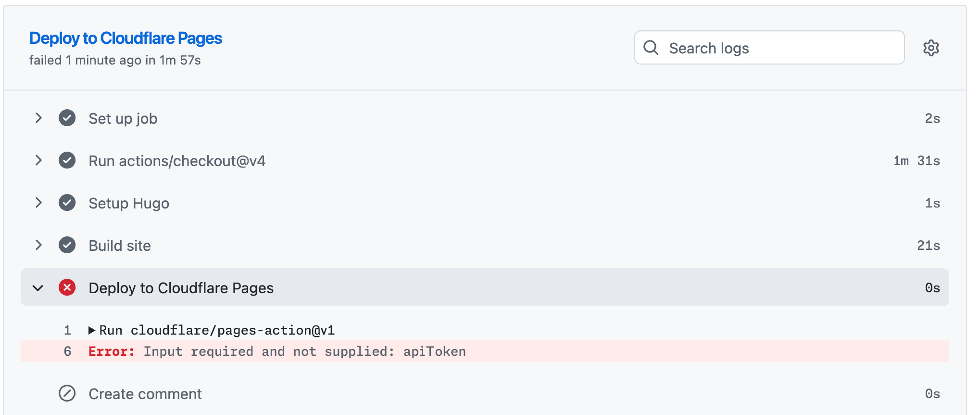Click the 0s duration for Create comment
This screenshot has width=980, height=415.
click(x=932, y=394)
